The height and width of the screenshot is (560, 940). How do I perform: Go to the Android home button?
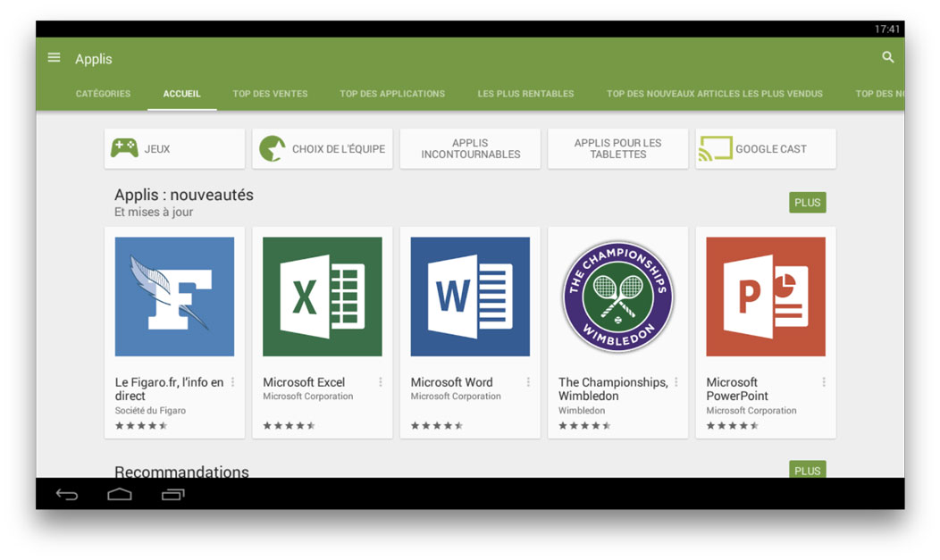tap(120, 494)
